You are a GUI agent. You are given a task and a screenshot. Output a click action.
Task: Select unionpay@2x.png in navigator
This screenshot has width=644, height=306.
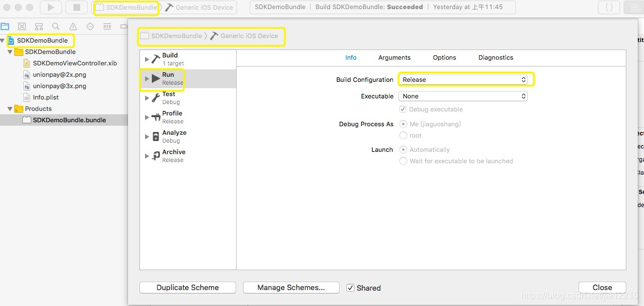coord(60,75)
